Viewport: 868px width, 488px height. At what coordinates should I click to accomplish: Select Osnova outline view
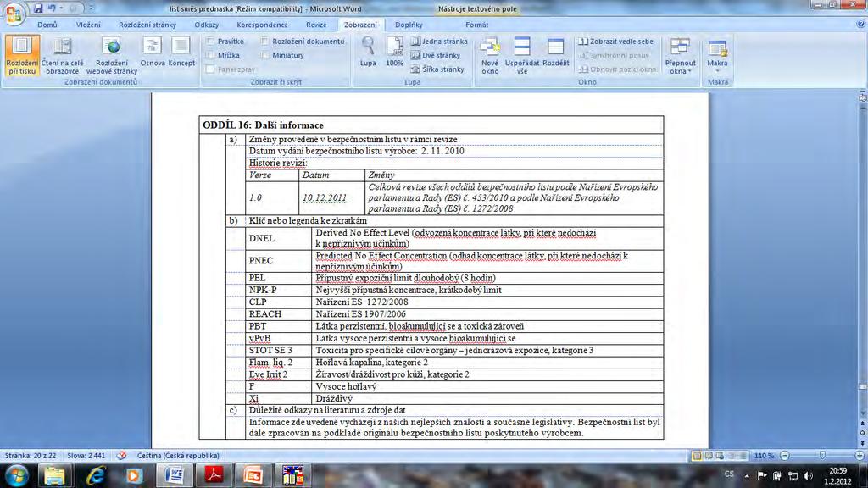[x=153, y=53]
